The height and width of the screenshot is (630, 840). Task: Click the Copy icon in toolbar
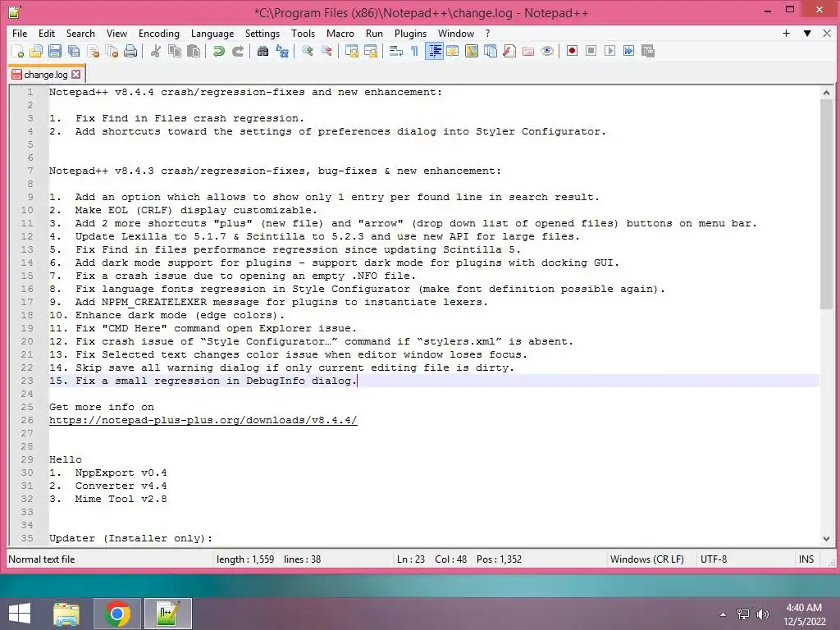point(174,51)
